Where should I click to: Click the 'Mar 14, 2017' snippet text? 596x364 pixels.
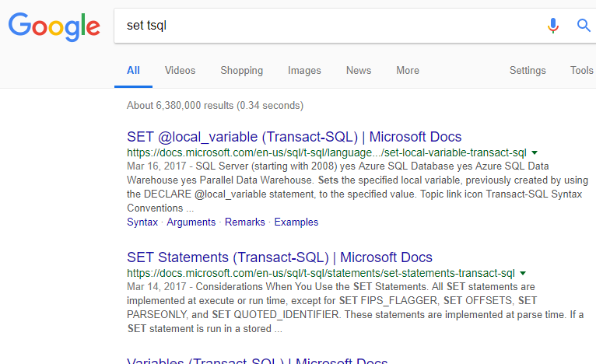point(156,286)
